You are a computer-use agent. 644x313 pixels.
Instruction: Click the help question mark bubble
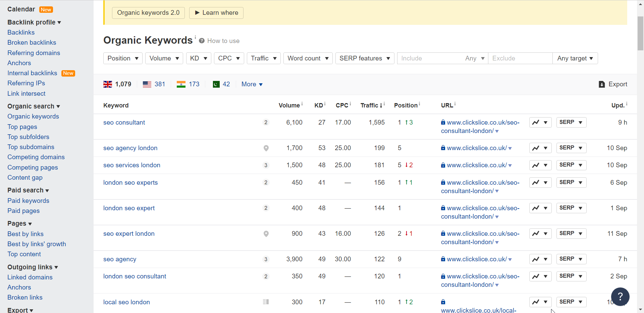[x=620, y=297]
